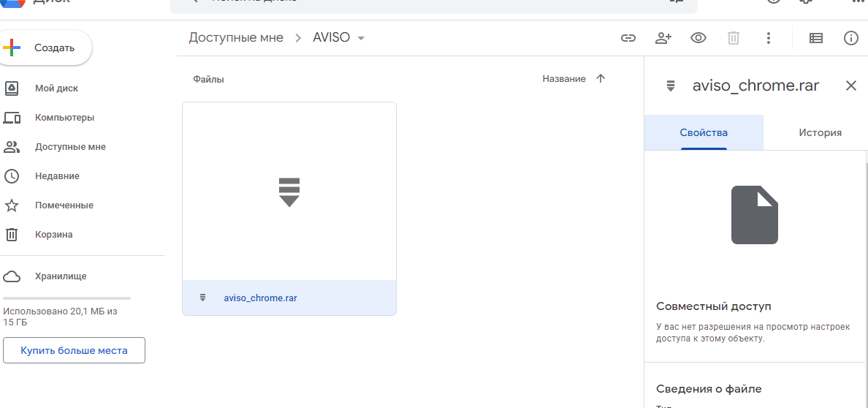Click Доступные мне breadcrumb link
The height and width of the screenshot is (408, 868).
pyautogui.click(x=236, y=38)
